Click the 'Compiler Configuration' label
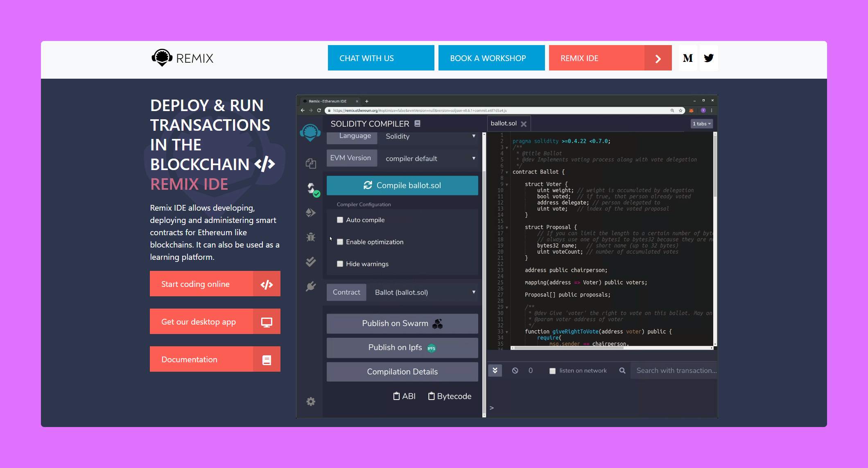 [364, 204]
